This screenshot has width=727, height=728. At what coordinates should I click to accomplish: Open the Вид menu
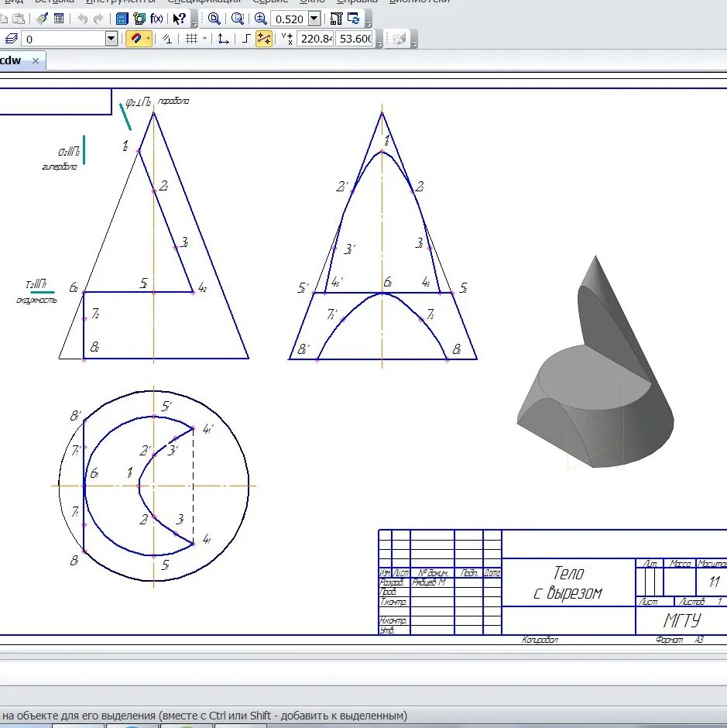tap(14, 2)
